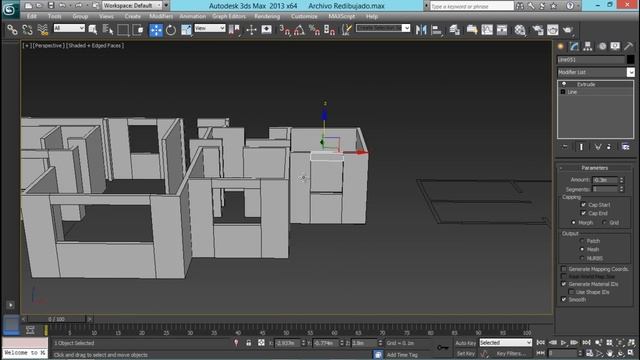This screenshot has height=360, width=640.
Task: Open the Hierarchy panel tab
Action: [x=588, y=46]
